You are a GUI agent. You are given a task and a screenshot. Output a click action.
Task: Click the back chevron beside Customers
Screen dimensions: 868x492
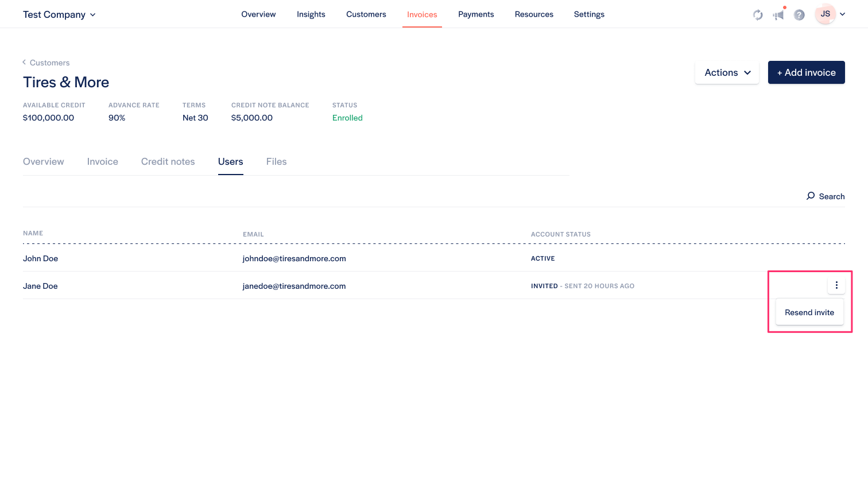[x=24, y=62]
